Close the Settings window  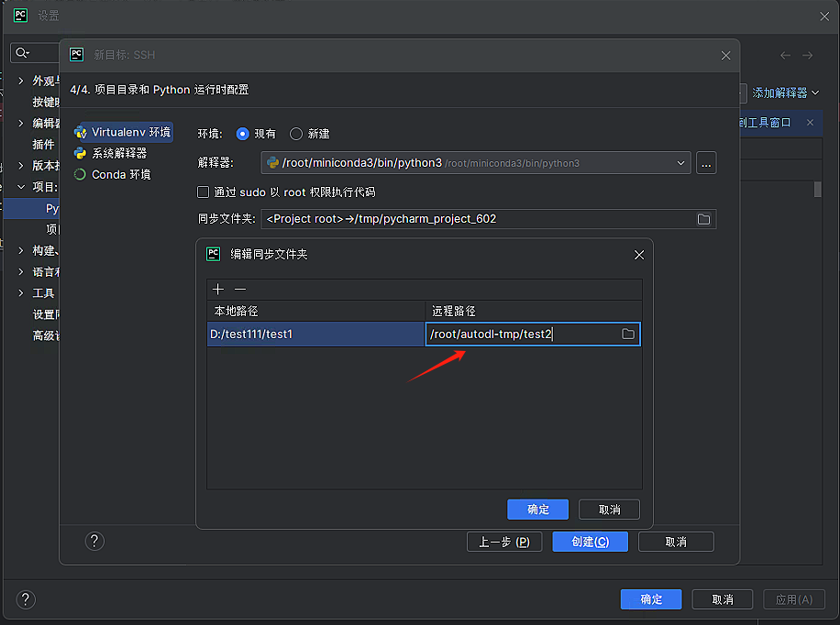(824, 16)
